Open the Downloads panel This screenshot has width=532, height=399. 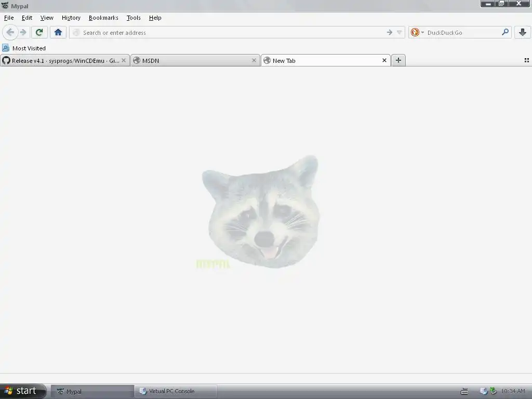(x=523, y=33)
